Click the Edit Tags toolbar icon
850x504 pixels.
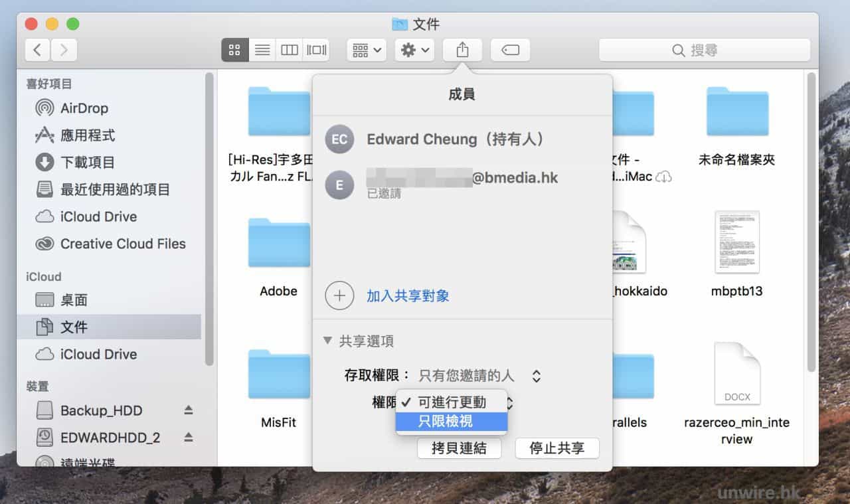click(x=510, y=50)
